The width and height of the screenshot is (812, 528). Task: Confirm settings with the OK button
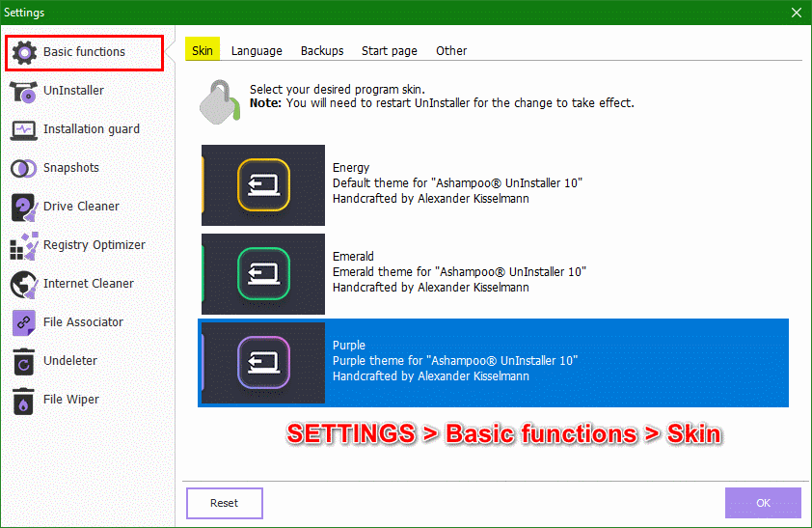pos(763,503)
